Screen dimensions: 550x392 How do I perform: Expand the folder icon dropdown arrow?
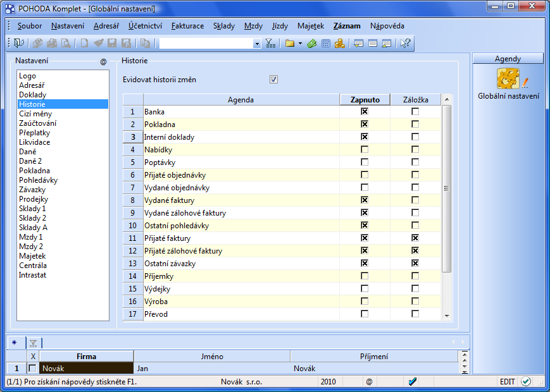pyautogui.click(x=300, y=44)
